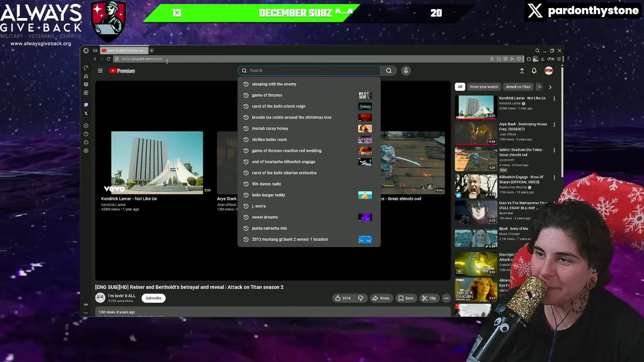Create a Clip of the video
644x362 pixels.
429,298
